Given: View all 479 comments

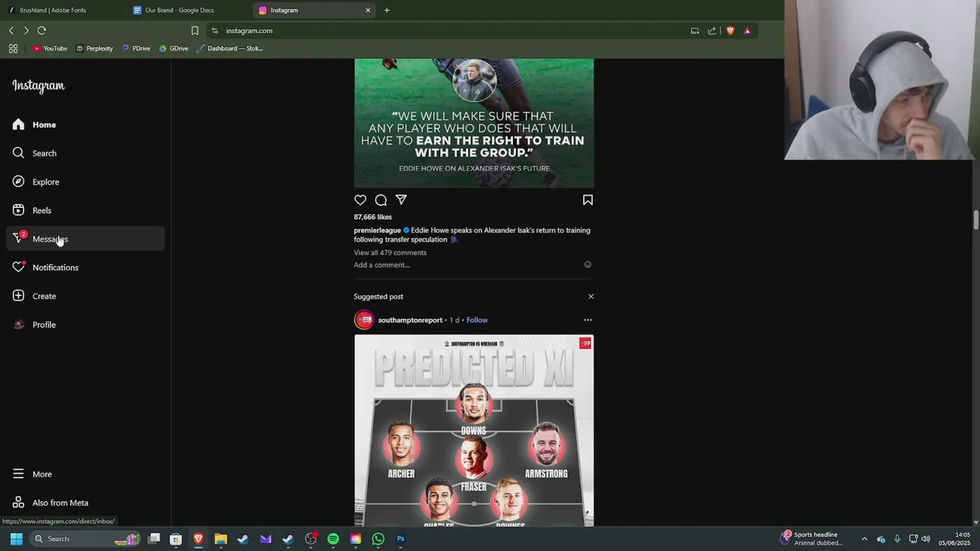Looking at the screenshot, I should (x=390, y=253).
